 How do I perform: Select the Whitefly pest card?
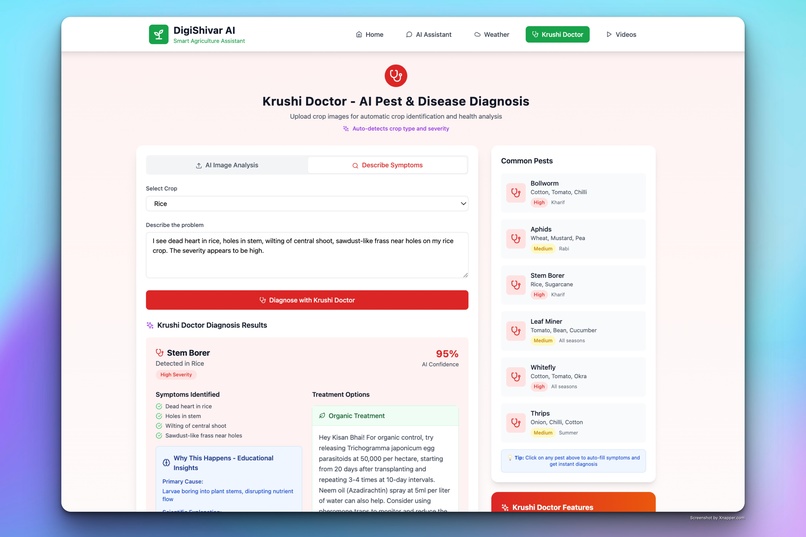(x=573, y=377)
